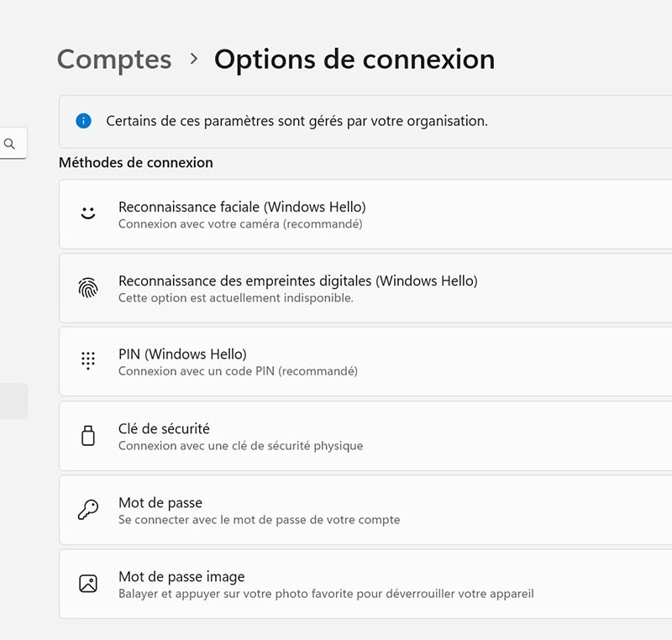The height and width of the screenshot is (640, 672).
Task: Click the fingerprint recognition icon
Action: tap(87, 287)
